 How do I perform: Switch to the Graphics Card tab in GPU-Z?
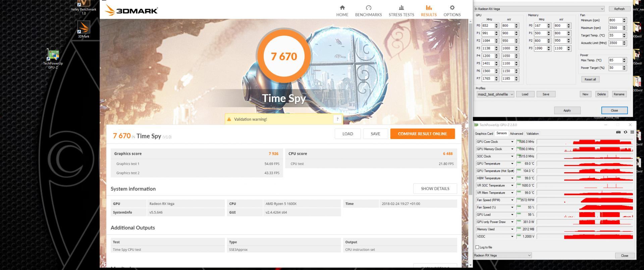click(x=484, y=134)
